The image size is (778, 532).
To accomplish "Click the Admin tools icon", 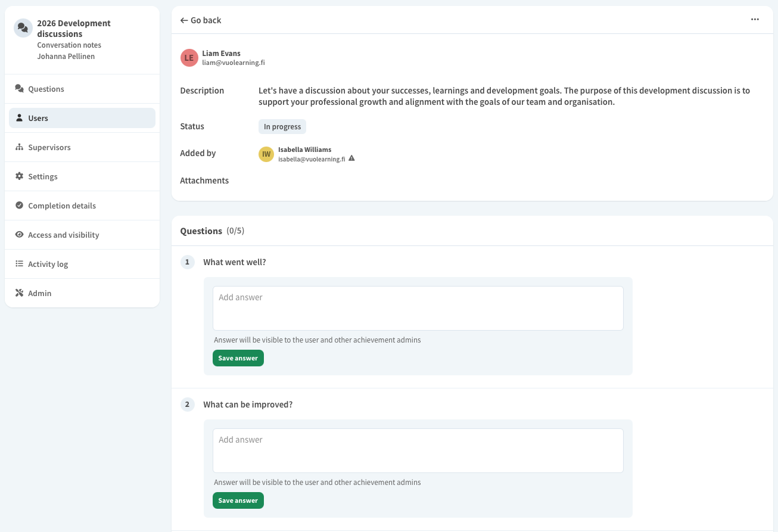I will [19, 293].
